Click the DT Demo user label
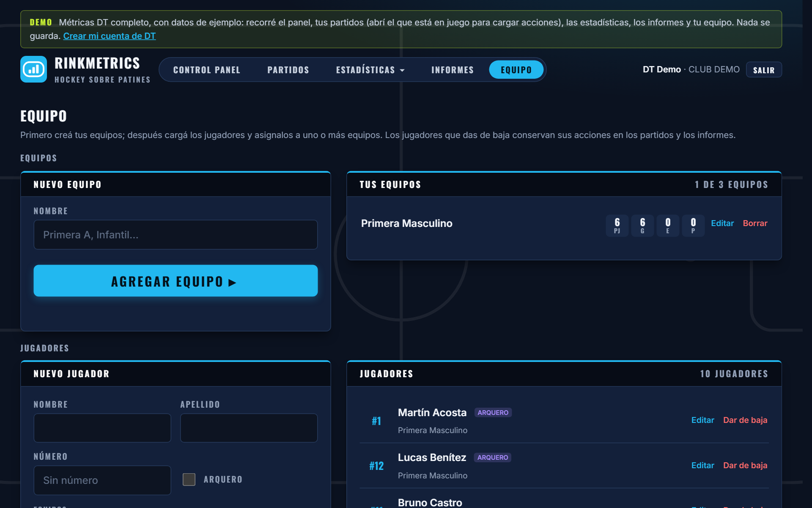The height and width of the screenshot is (508, 812). point(661,69)
